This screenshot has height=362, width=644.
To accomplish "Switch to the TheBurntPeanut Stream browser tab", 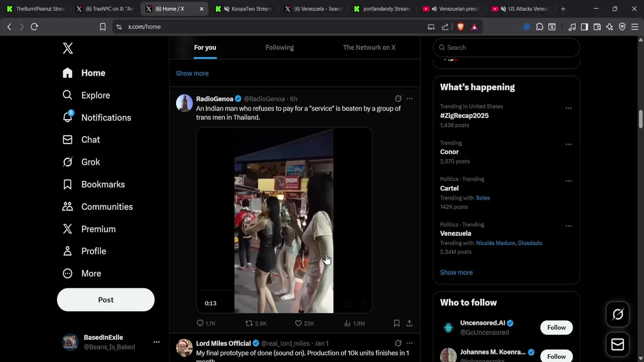I will pyautogui.click(x=35, y=9).
